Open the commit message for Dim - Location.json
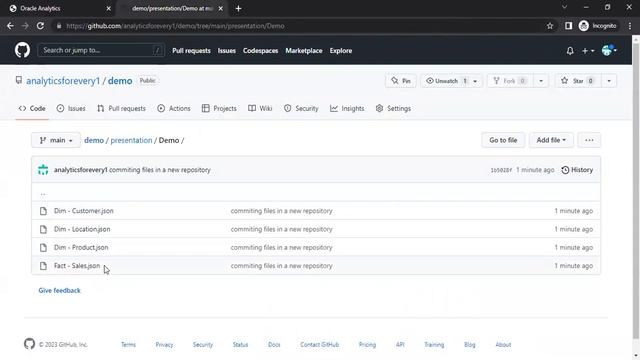 282,229
